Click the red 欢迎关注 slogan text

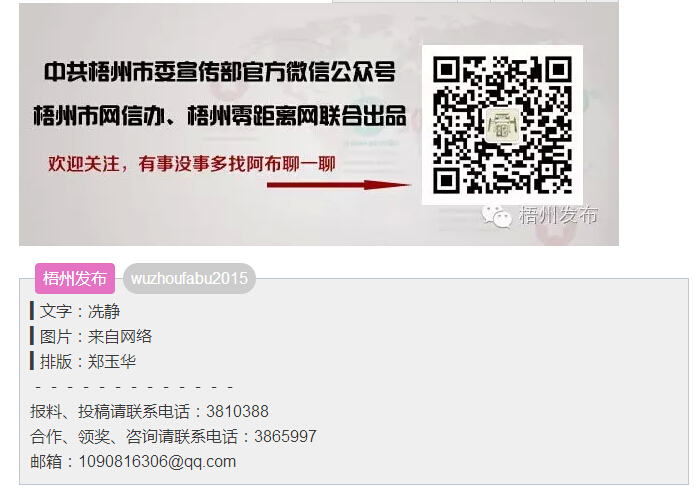point(192,164)
